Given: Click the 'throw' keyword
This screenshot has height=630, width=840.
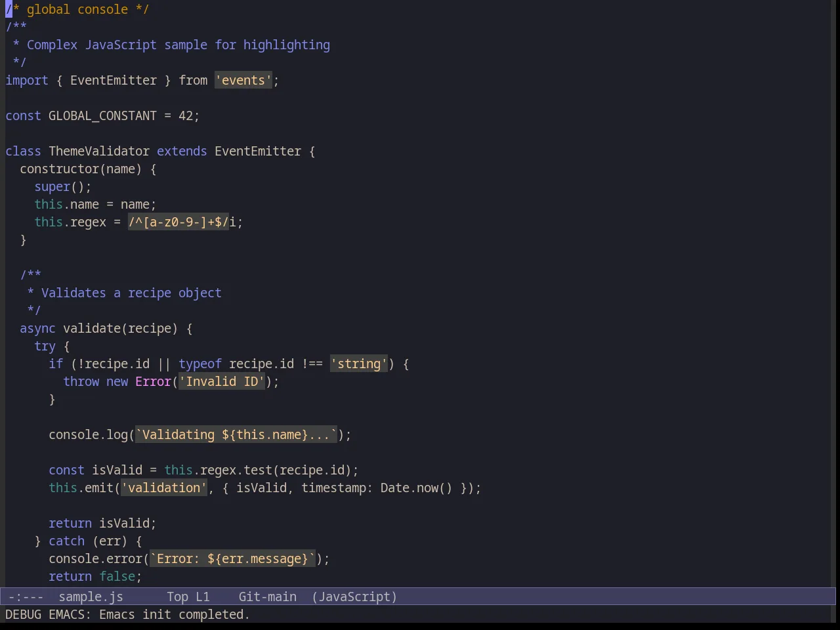Looking at the screenshot, I should [81, 381].
